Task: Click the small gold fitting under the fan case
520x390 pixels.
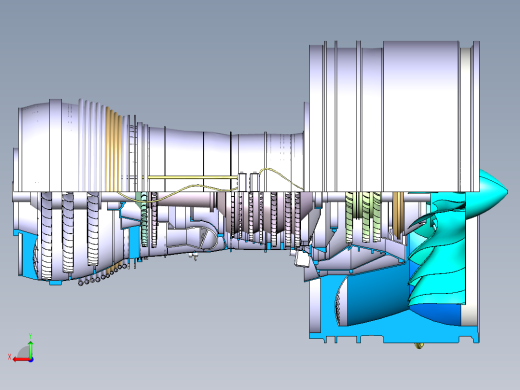Action: [419, 346]
